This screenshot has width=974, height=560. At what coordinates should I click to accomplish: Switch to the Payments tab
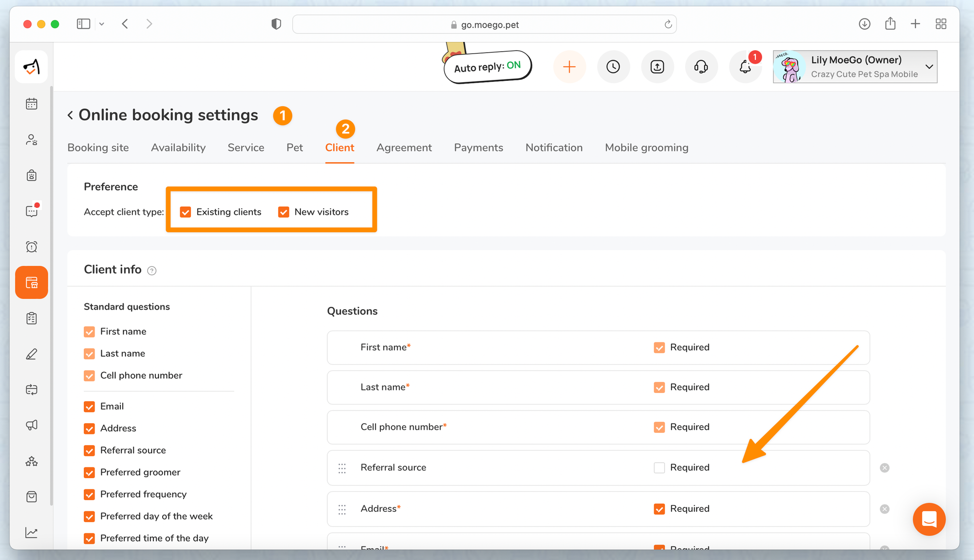point(478,148)
